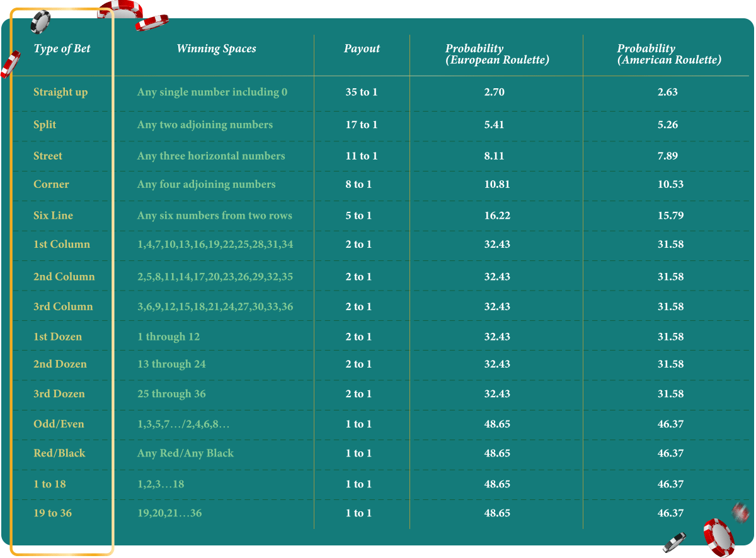Click 'Any three horizontal numbers' cell
The image size is (756, 558).
tap(211, 156)
